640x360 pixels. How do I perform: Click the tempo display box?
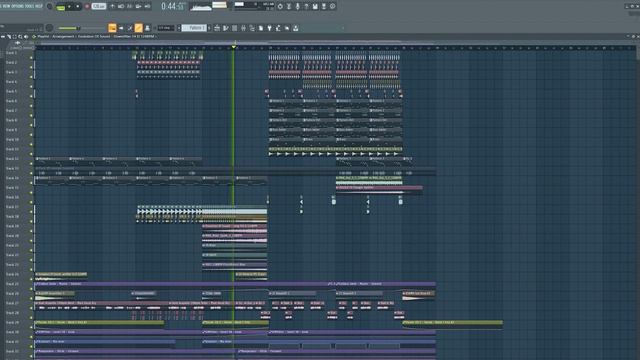tap(99, 6)
